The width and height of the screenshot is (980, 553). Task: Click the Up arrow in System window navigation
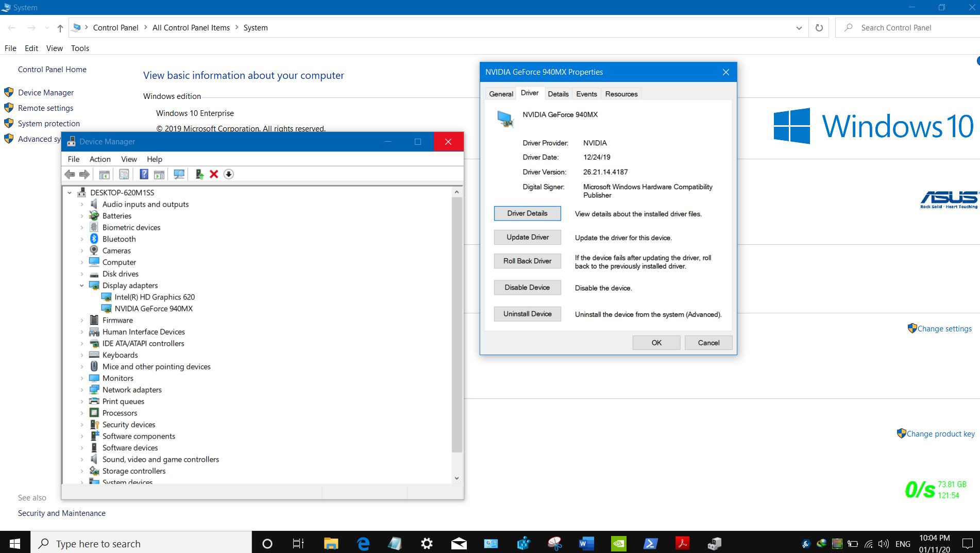coord(60,28)
